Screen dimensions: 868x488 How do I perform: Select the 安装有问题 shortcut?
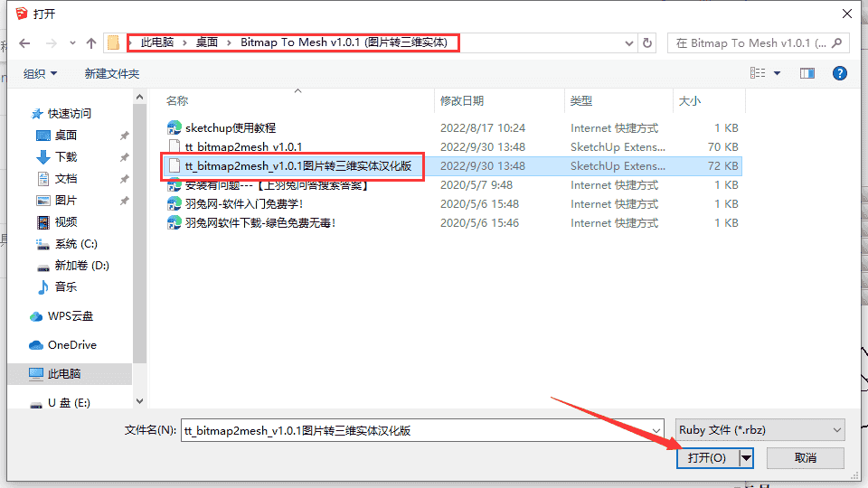click(x=277, y=185)
